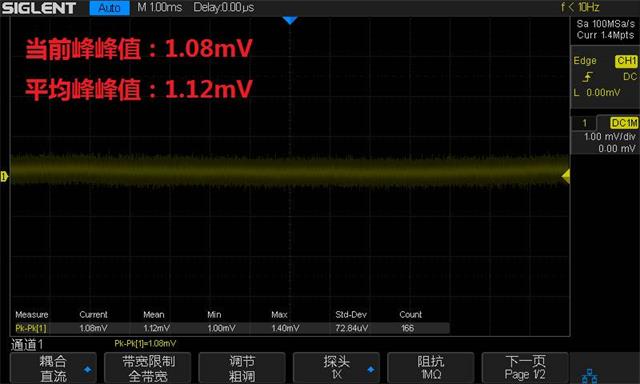Image resolution: width=640 pixels, height=384 pixels.
Task: Click the blue trigger position marker at top
Action: coord(289,20)
